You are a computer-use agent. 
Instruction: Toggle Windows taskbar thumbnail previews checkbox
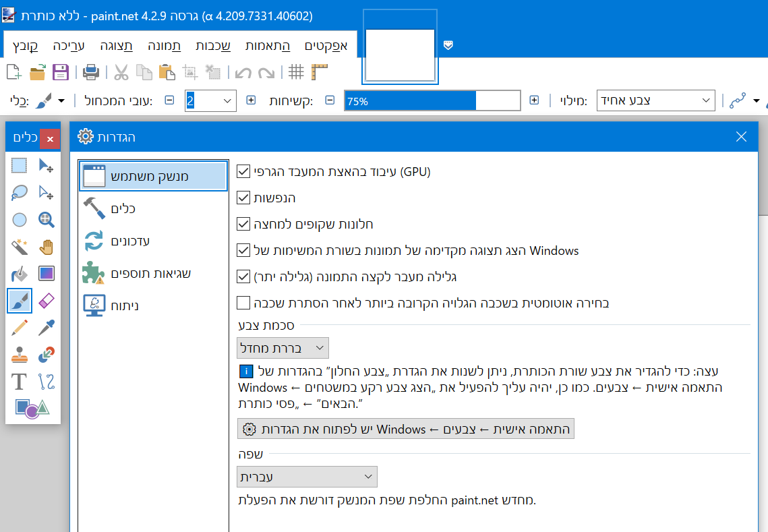[243, 250]
